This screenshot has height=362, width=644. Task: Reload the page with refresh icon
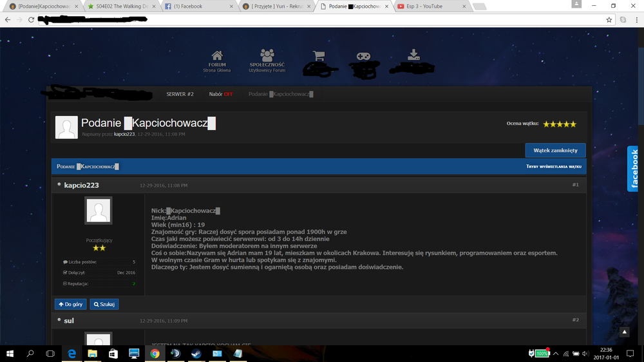click(31, 19)
